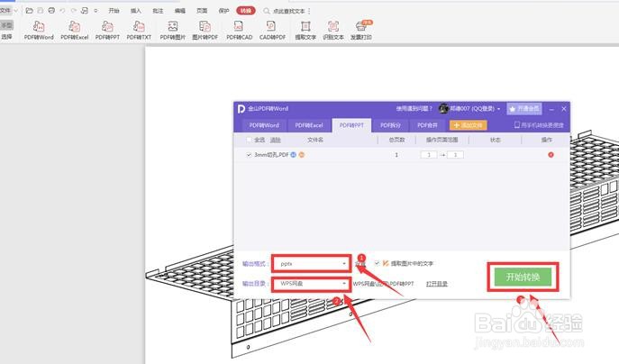This screenshot has height=364, width=619.
Task: Open the 开始 ribbon tab
Action: tap(114, 11)
